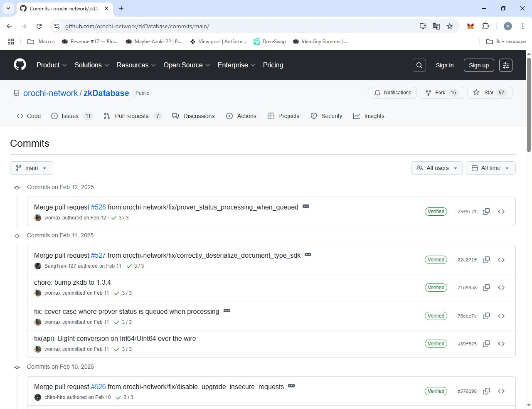Image resolution: width=532 pixels, height=409 pixels.
Task: Click the install app icon in address bar
Action: coord(423,26)
